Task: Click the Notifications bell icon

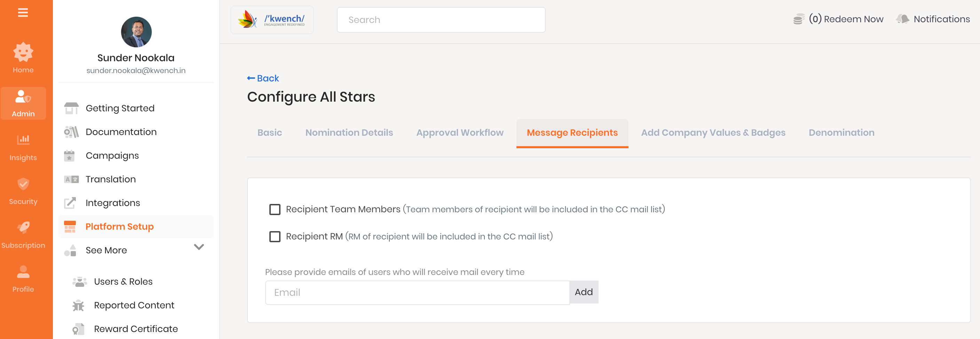Action: point(902,19)
